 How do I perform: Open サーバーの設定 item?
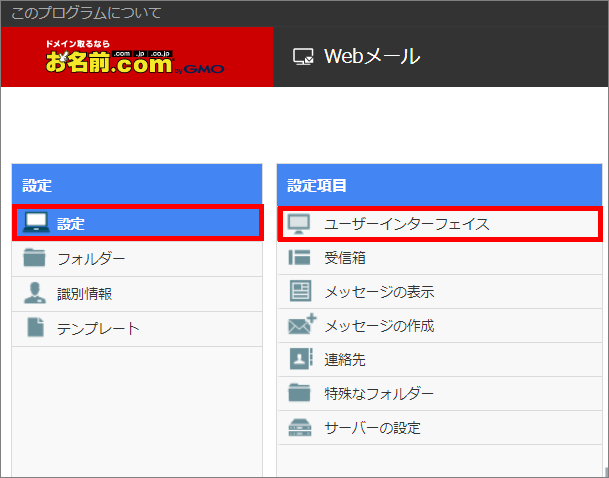[x=440, y=428]
